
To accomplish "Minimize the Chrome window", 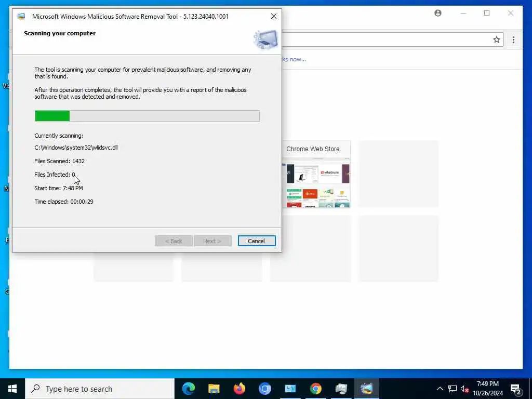I will (463, 13).
